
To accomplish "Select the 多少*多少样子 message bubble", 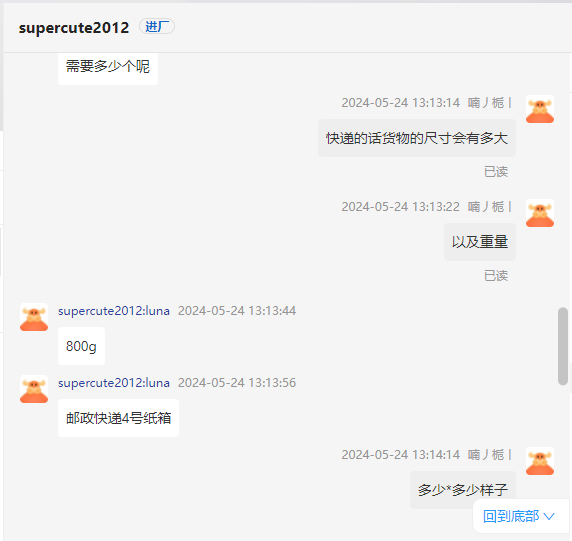I will (x=463, y=490).
